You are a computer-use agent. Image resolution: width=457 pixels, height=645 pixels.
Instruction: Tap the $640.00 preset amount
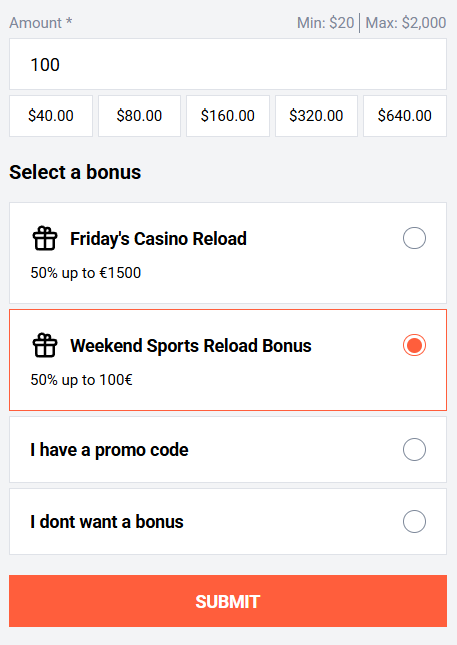(405, 116)
